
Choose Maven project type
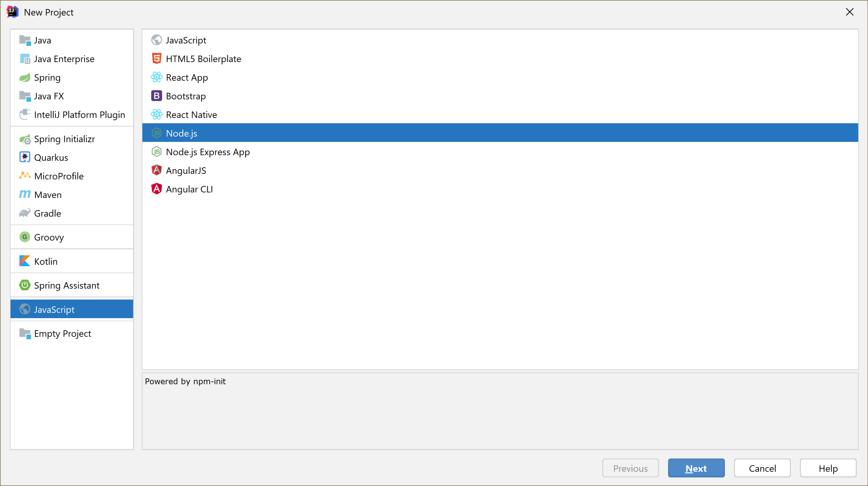pos(72,195)
